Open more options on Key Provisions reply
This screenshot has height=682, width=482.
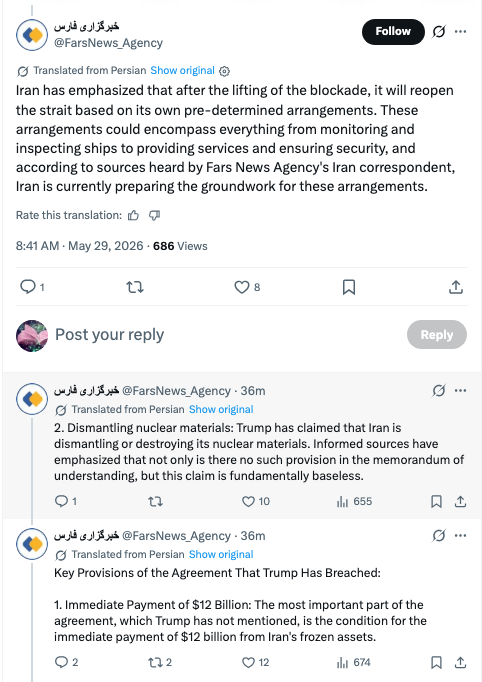460,535
